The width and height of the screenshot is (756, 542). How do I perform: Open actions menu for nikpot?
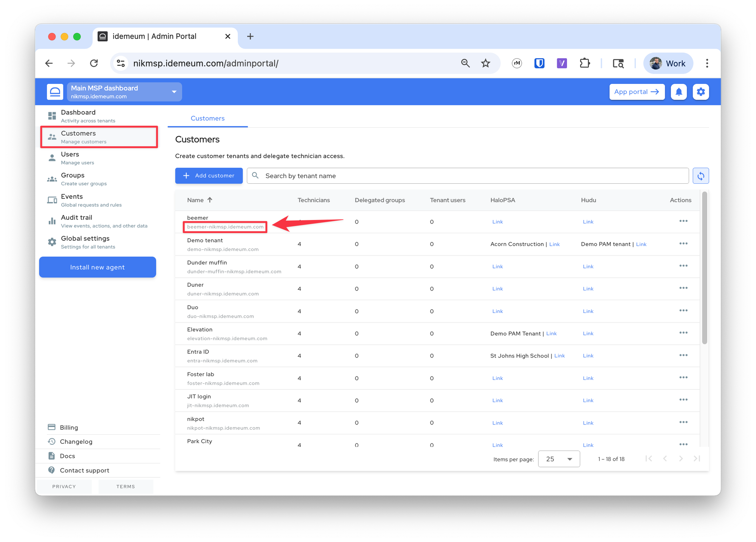(x=683, y=422)
